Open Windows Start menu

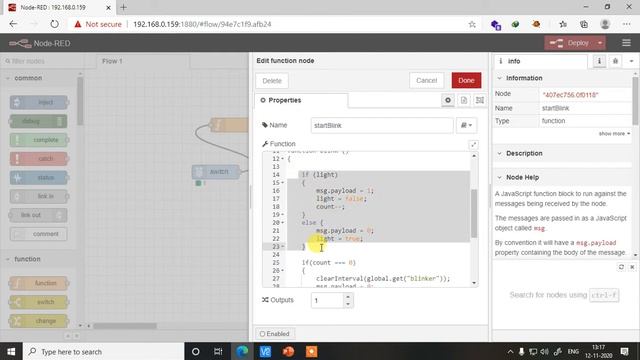(x=11, y=351)
